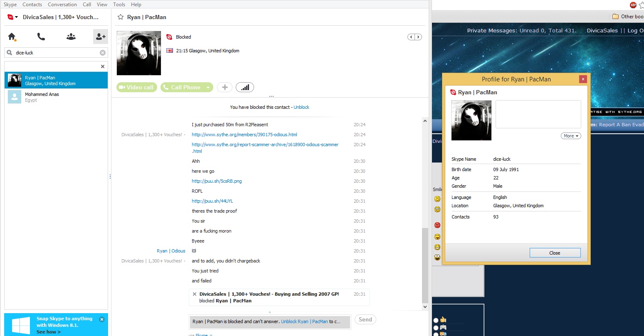Viewport: 644px width, 336px height.
Task: Open the puu.sh/44UYL link
Action: pyautogui.click(x=212, y=201)
